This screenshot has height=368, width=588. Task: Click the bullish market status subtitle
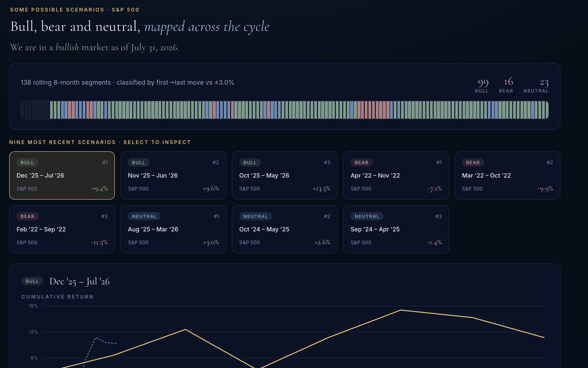95,47
